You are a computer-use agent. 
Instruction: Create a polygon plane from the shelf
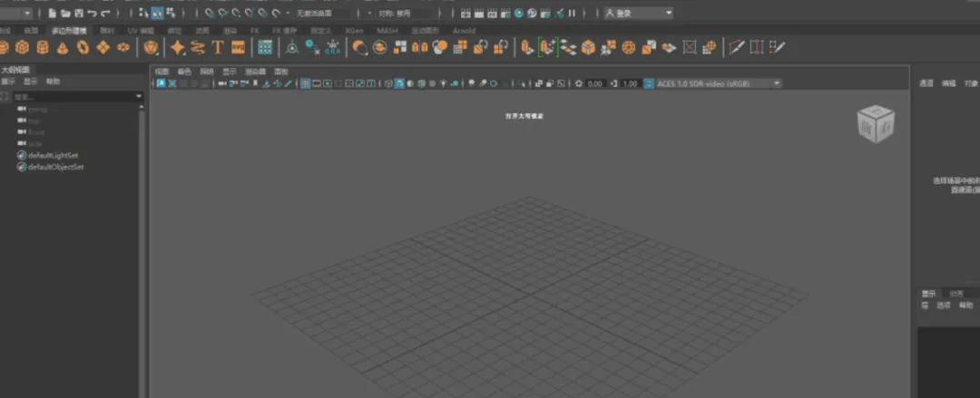[x=103, y=47]
